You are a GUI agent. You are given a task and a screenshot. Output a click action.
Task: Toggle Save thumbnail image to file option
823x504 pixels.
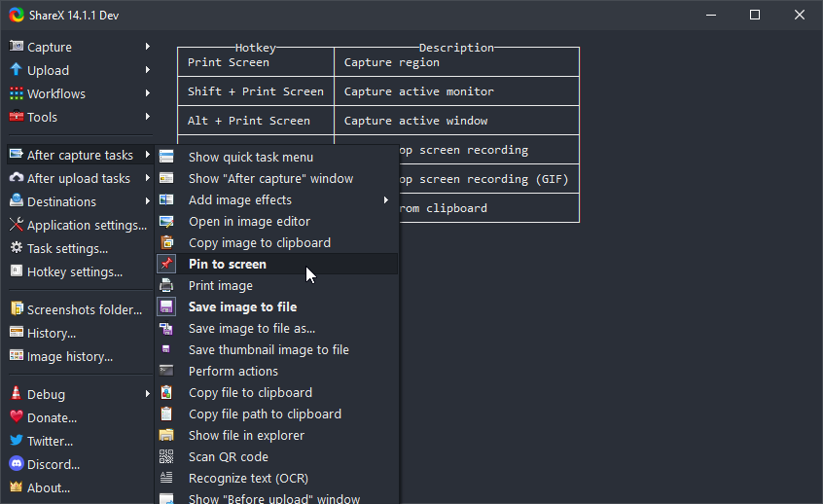(x=277, y=349)
